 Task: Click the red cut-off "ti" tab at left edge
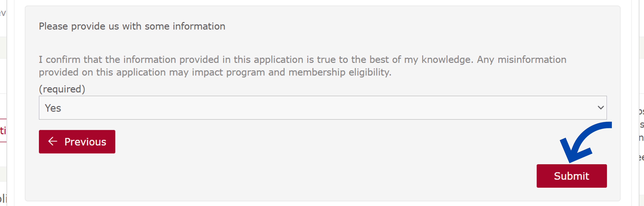[x=3, y=130]
